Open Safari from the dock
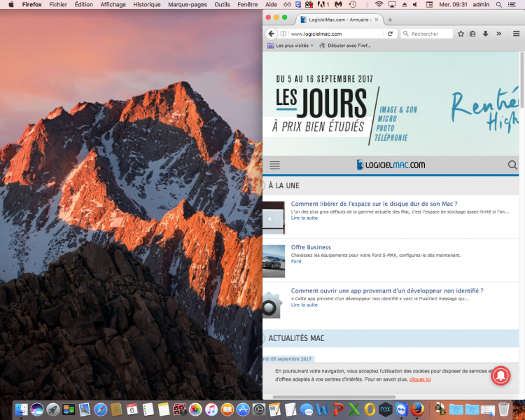 (x=100, y=409)
